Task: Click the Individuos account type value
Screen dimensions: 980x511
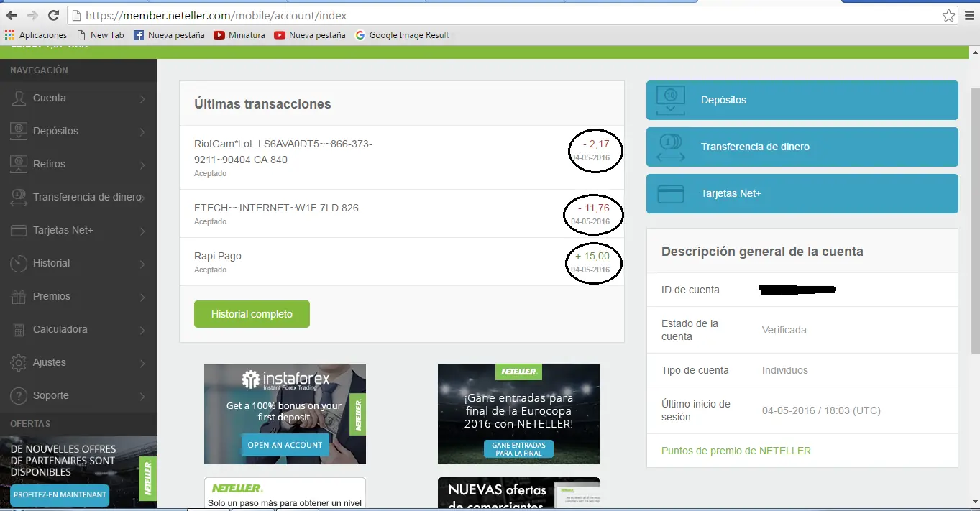Action: pos(785,370)
